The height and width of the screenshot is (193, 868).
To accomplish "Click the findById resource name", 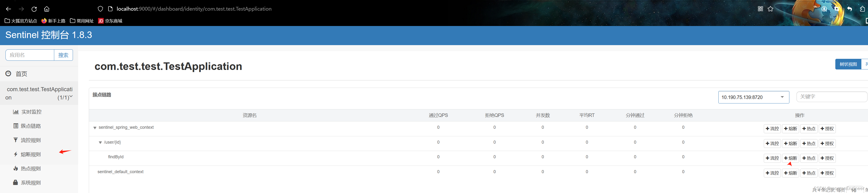I will [116, 157].
